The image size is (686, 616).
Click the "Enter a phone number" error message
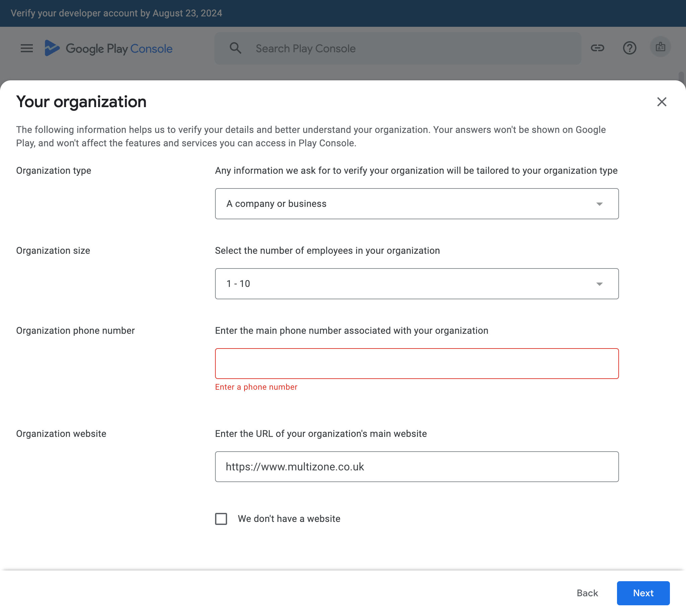[x=256, y=387]
